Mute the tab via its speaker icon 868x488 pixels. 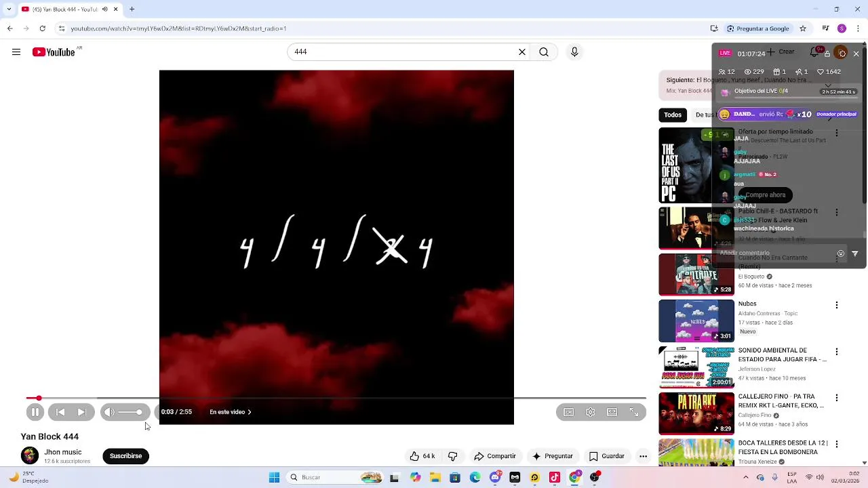[104, 9]
